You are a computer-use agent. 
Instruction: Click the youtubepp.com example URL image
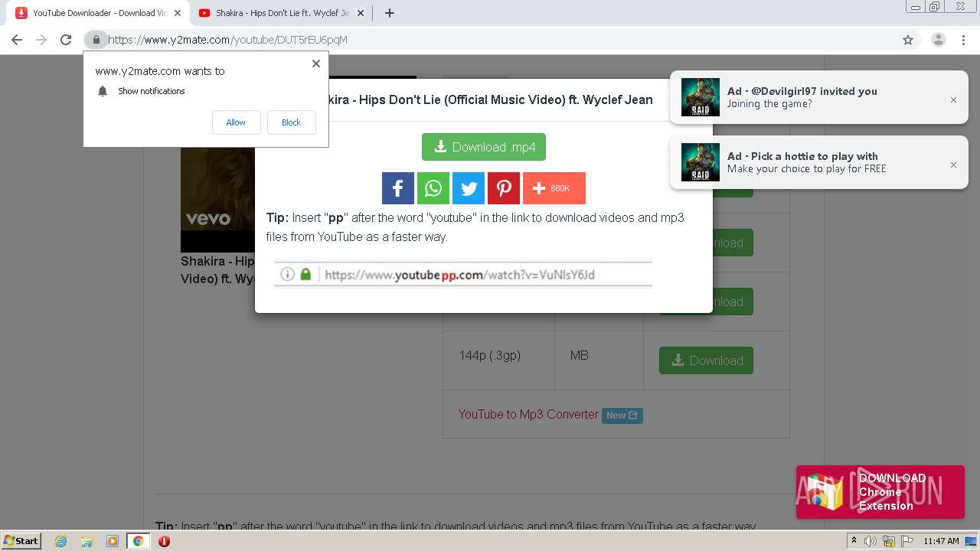[x=462, y=274]
